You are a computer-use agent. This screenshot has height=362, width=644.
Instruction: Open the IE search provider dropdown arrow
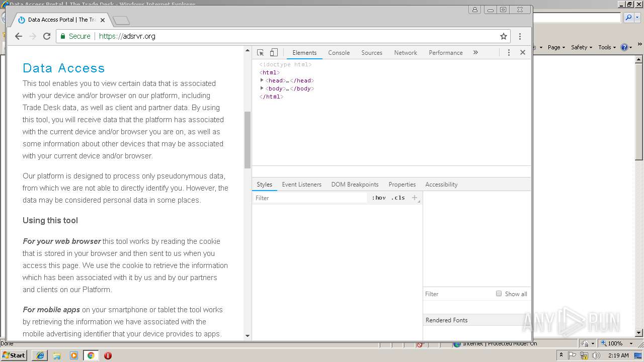tap(636, 18)
